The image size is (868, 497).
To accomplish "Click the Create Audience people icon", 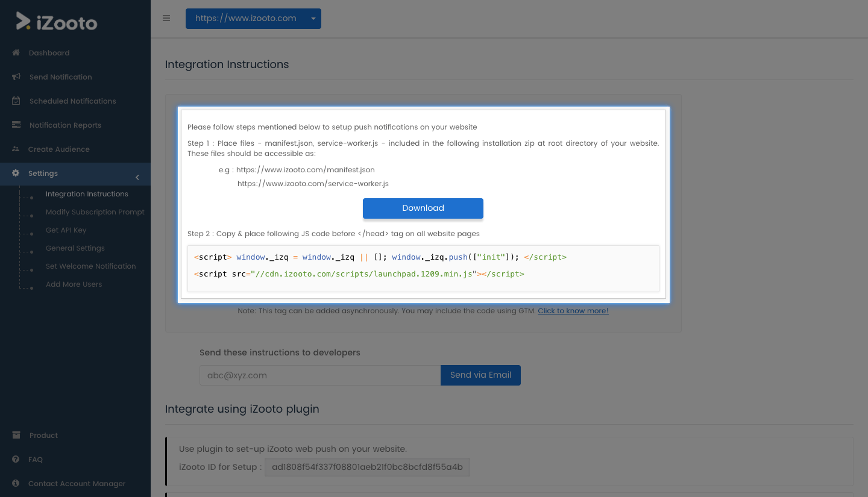I will [16, 149].
